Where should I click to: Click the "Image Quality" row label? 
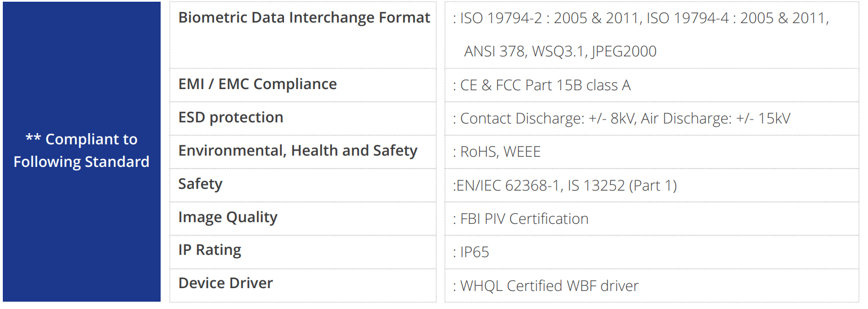coord(228,217)
